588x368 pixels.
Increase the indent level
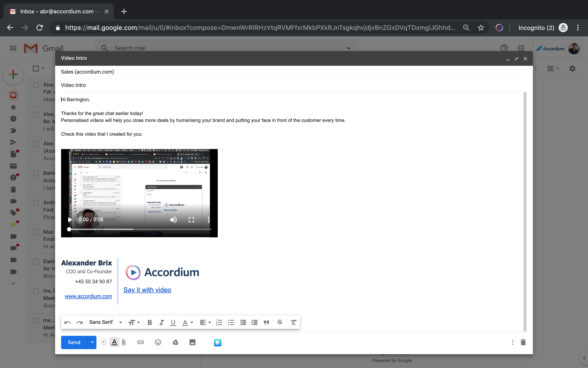pyautogui.click(x=254, y=322)
